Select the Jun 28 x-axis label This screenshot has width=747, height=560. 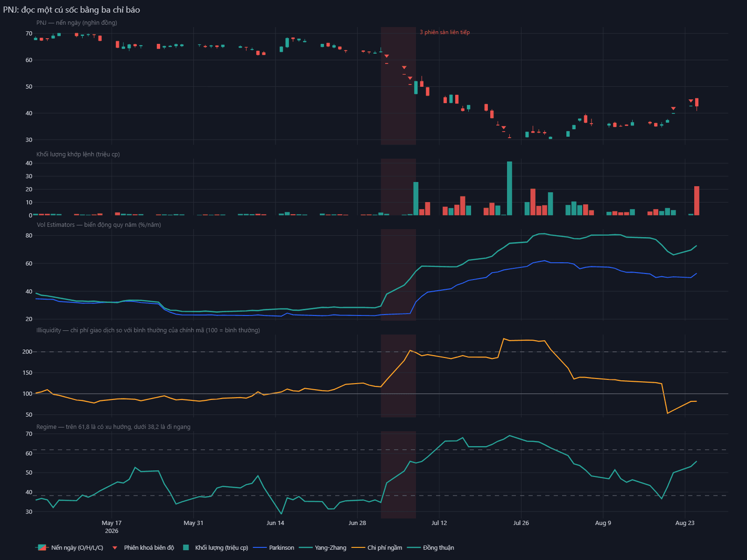[x=357, y=523]
